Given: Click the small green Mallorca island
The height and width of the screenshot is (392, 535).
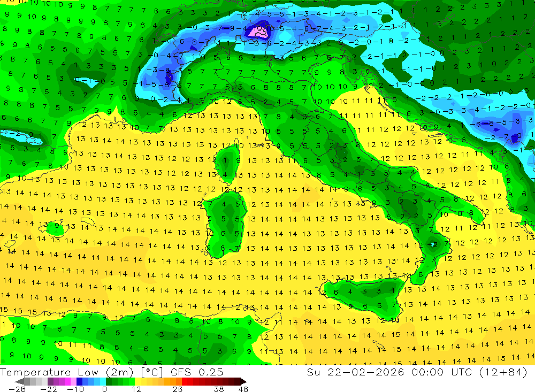Looking at the screenshot, I should [x=56, y=228].
